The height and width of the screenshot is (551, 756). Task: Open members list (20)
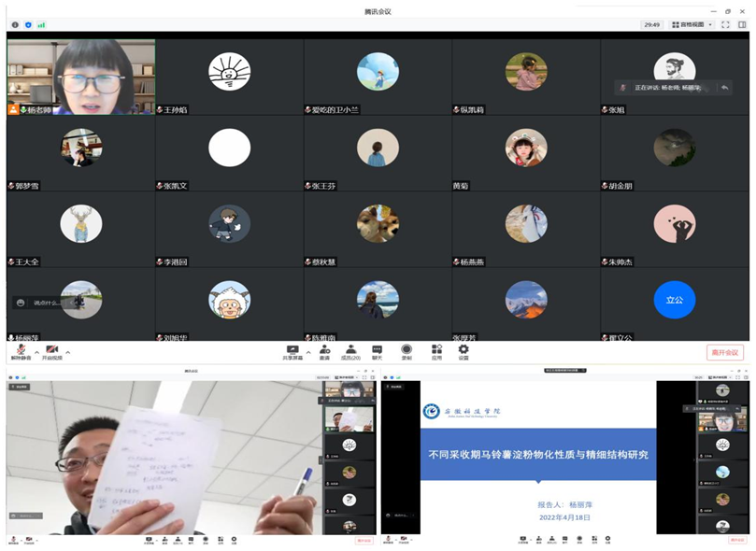coord(350,349)
